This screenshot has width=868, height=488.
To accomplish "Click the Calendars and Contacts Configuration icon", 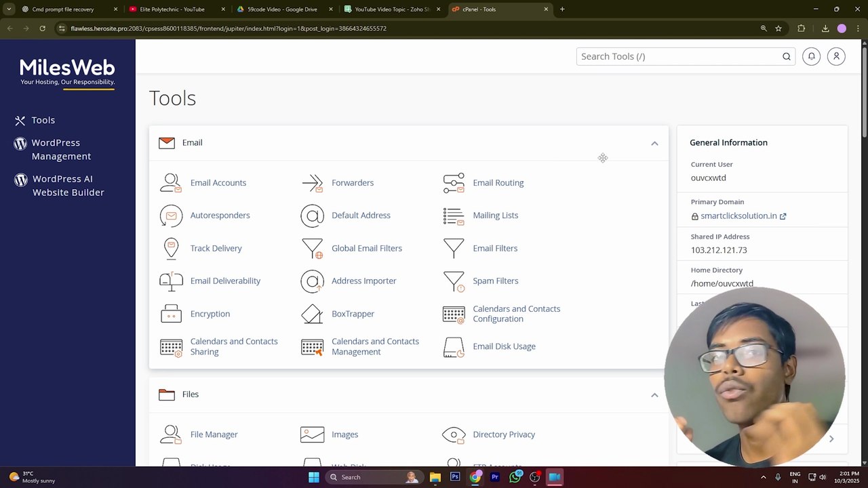I will pos(454,314).
